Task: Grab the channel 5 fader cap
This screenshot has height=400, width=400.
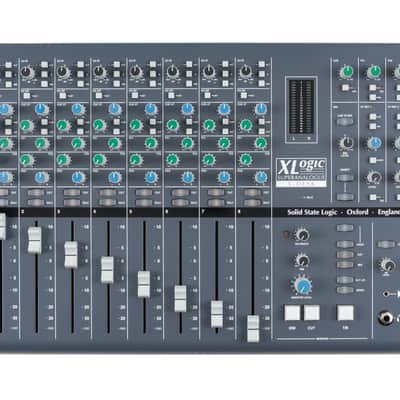Action: 144,284
